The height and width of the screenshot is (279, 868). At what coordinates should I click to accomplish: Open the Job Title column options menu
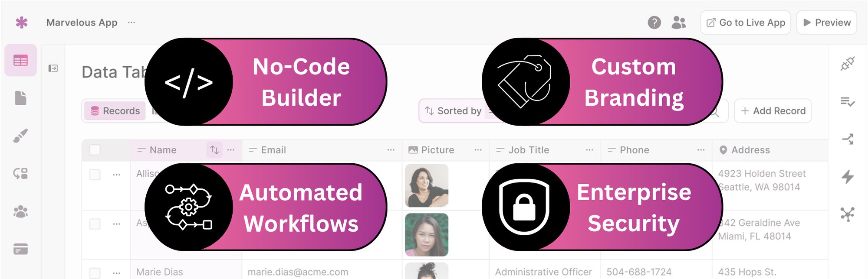click(589, 150)
